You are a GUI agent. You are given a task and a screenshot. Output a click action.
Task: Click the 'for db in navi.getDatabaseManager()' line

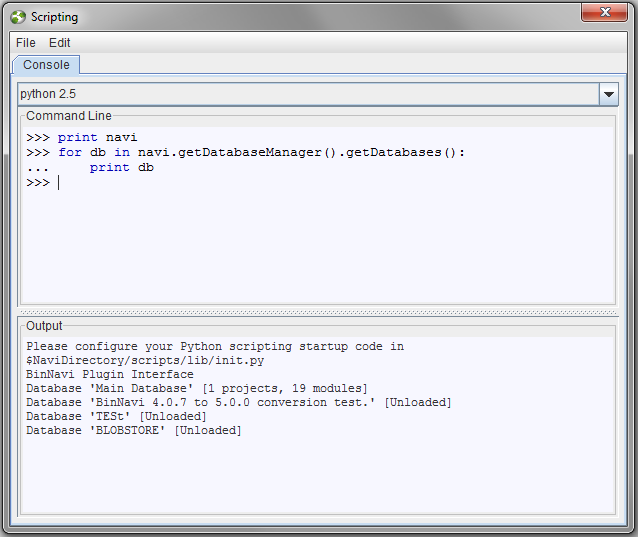pyautogui.click(x=245, y=153)
